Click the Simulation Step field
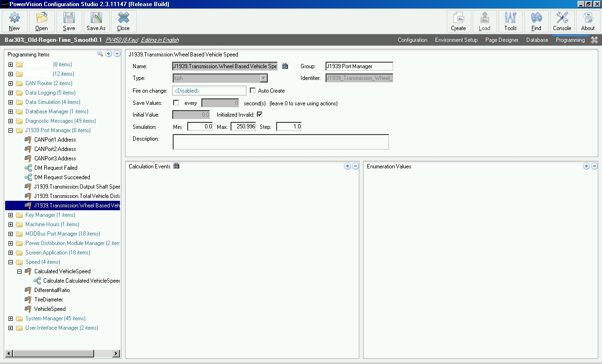Screen dimensions: 602x364 click(289, 127)
